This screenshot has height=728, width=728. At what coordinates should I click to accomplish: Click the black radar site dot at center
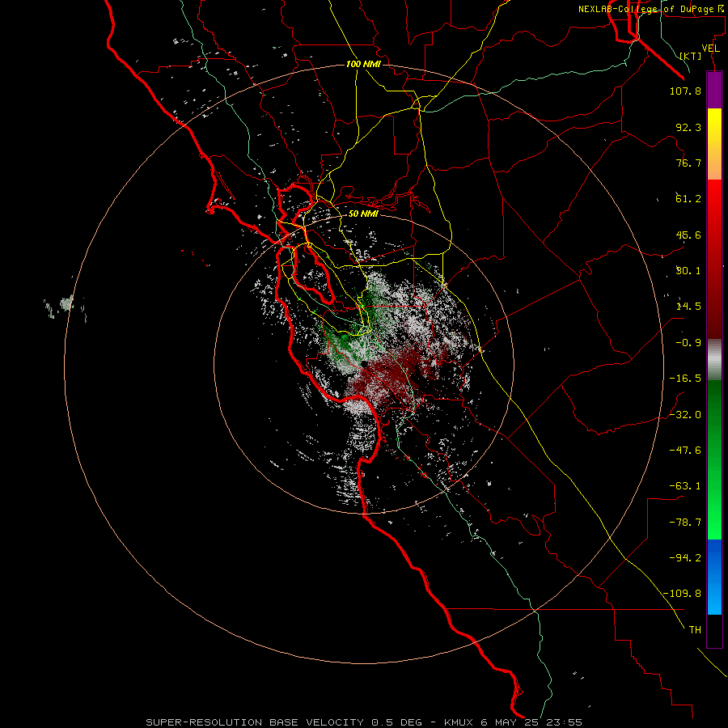tap(365, 365)
